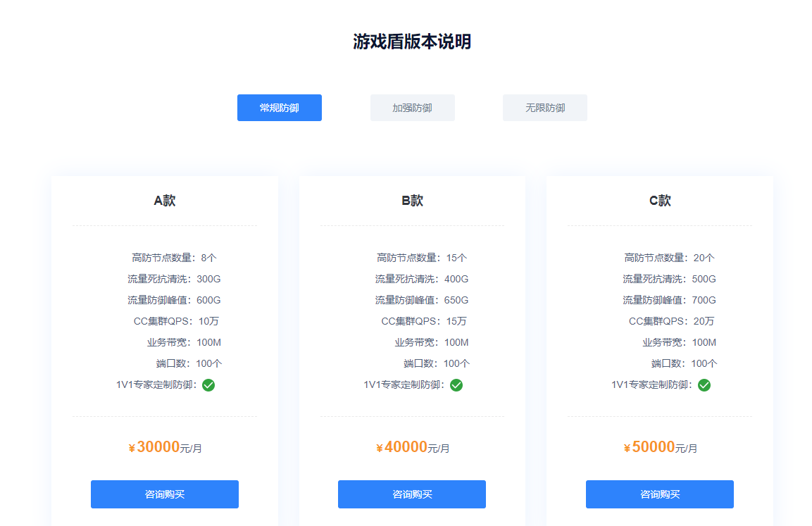Viewport: 812px width, 526px height.
Task: Click 高防节点数量：8个 text
Action: [x=174, y=258]
